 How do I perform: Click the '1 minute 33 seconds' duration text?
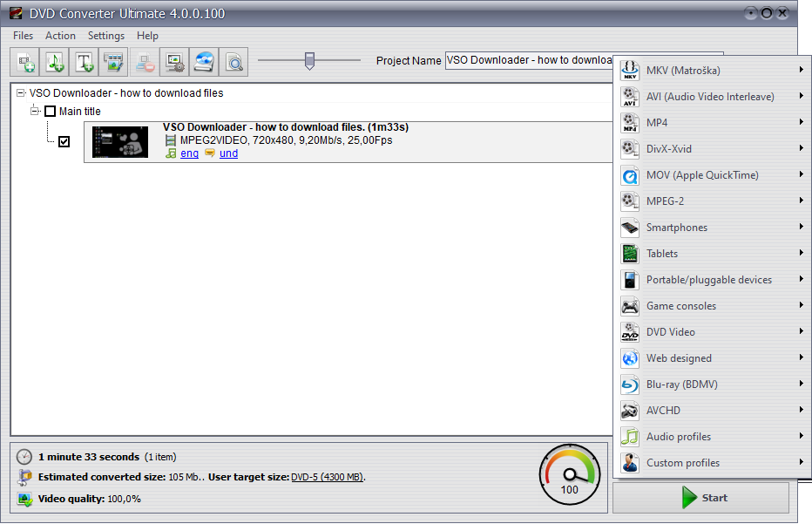(x=89, y=457)
